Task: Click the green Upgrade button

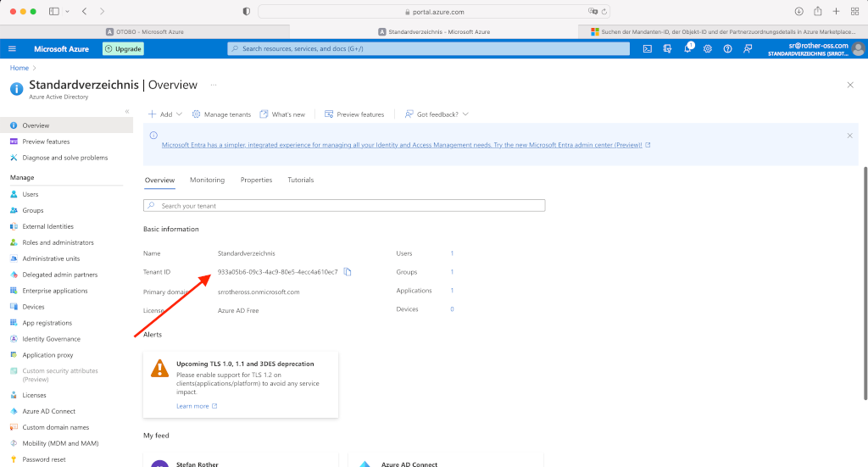Action: [124, 49]
